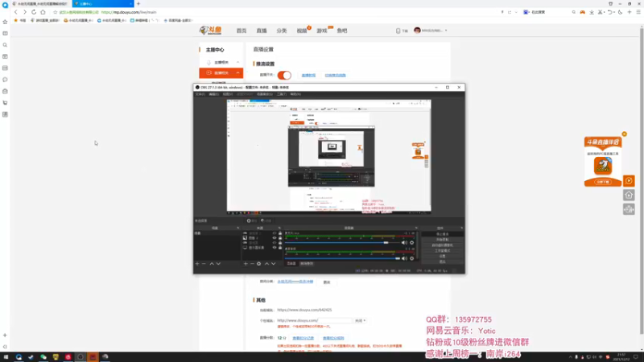This screenshot has width=644, height=362.
Task: Move source down in OBS Sources panel
Action: 274,264
